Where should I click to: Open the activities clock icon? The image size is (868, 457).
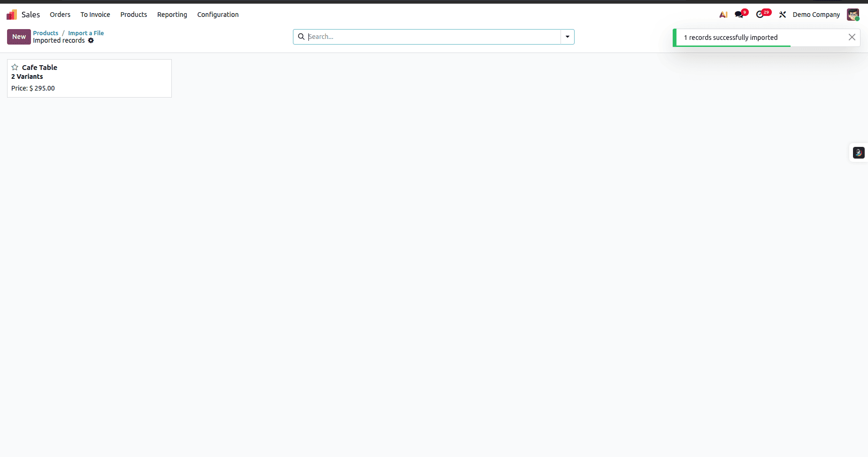point(761,15)
